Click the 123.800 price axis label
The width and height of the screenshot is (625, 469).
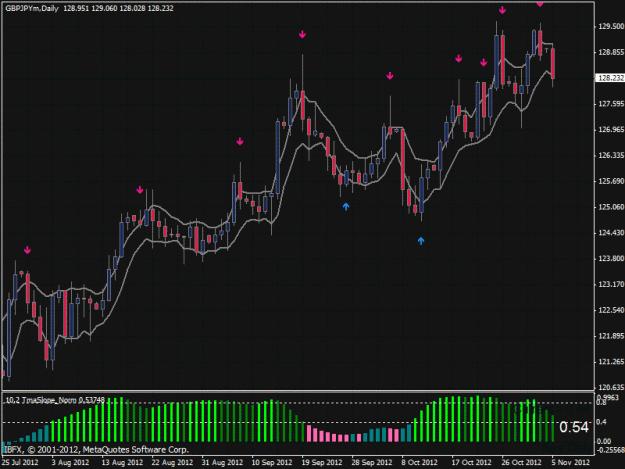[611, 259]
